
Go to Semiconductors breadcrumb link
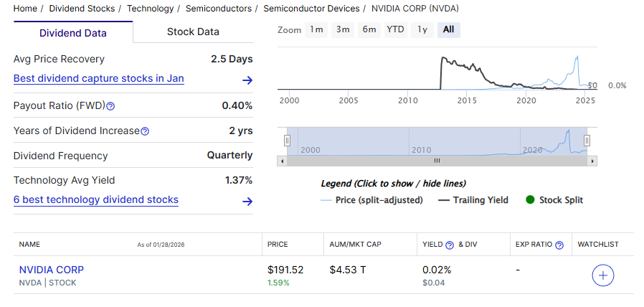coord(218,9)
